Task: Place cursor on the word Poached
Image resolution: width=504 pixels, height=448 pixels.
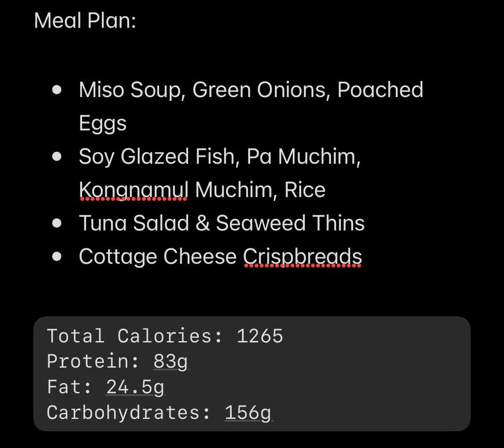Action: coord(380,90)
